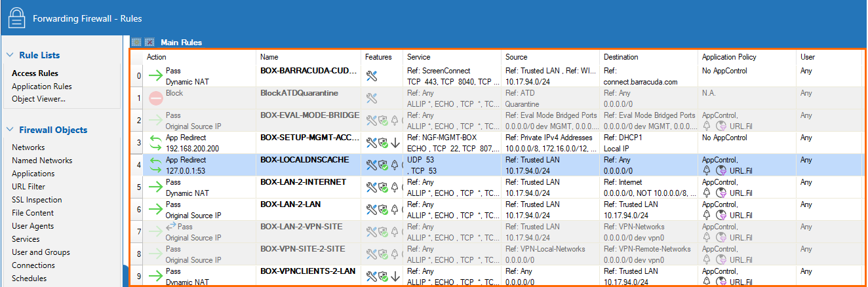This screenshot has height=287, width=868.
Task: Click the down-arrow feature icon of BOX-VPNCLIENTS-2-LAN
Action: click(x=395, y=277)
